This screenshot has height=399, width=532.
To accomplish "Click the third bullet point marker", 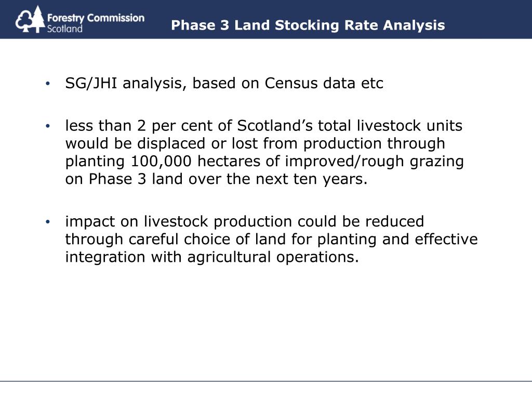I will 47,221.
